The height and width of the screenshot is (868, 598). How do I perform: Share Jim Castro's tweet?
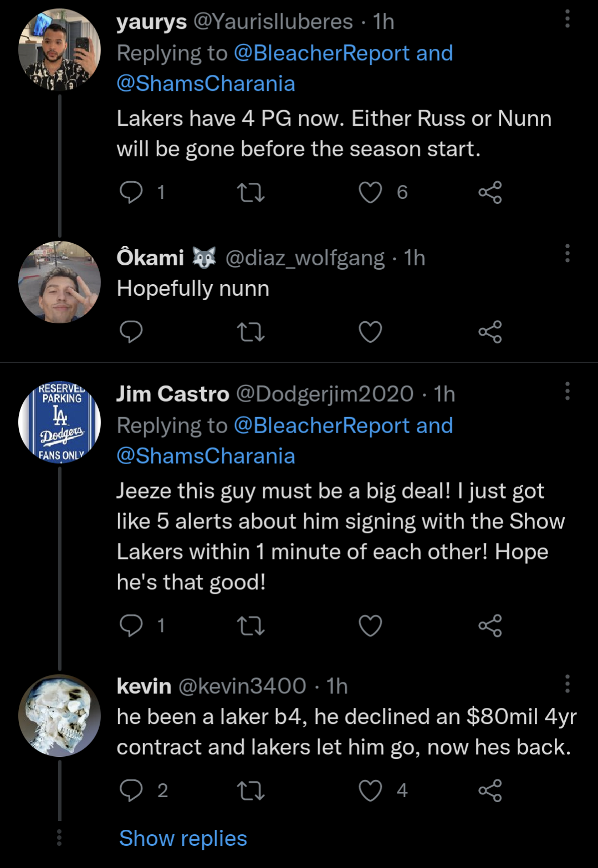tap(490, 625)
